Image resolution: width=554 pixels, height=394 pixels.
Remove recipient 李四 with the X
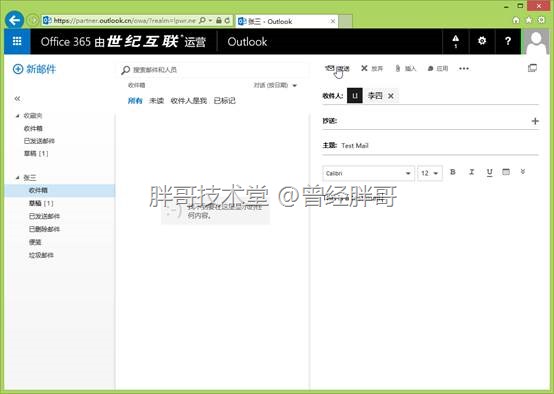click(391, 96)
